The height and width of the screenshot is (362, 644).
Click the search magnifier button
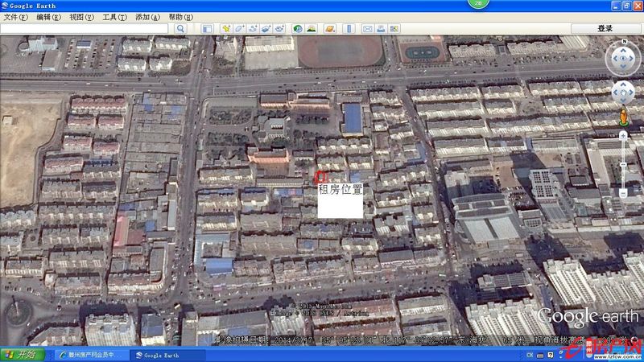pyautogui.click(x=180, y=29)
